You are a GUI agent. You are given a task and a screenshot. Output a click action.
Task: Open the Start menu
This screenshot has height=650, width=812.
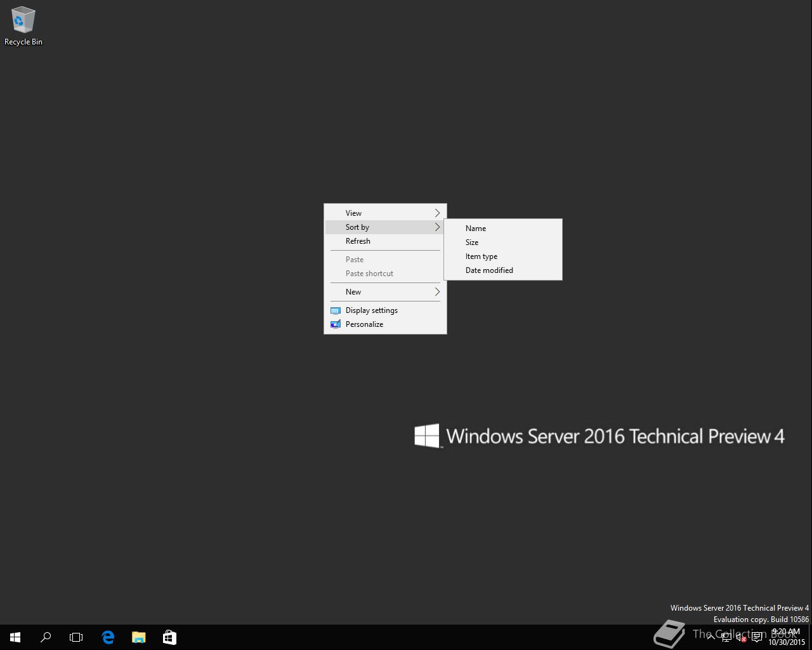point(15,637)
